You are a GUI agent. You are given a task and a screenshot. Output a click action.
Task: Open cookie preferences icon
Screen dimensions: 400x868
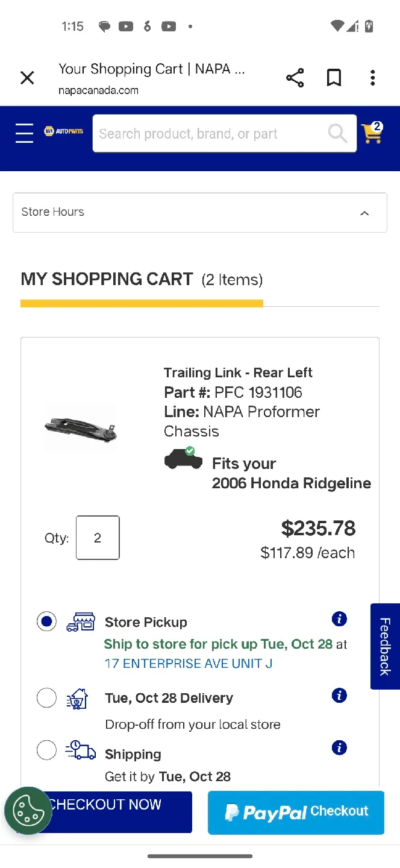(x=28, y=811)
